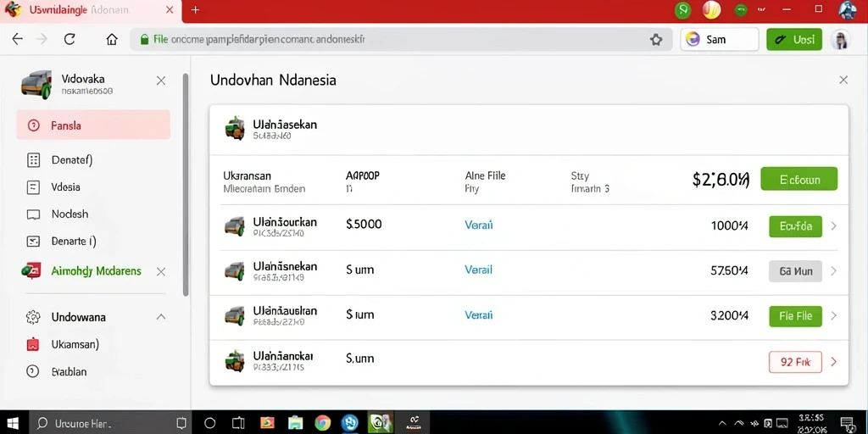Open the Verail link in the 3.200% row

pos(478,315)
